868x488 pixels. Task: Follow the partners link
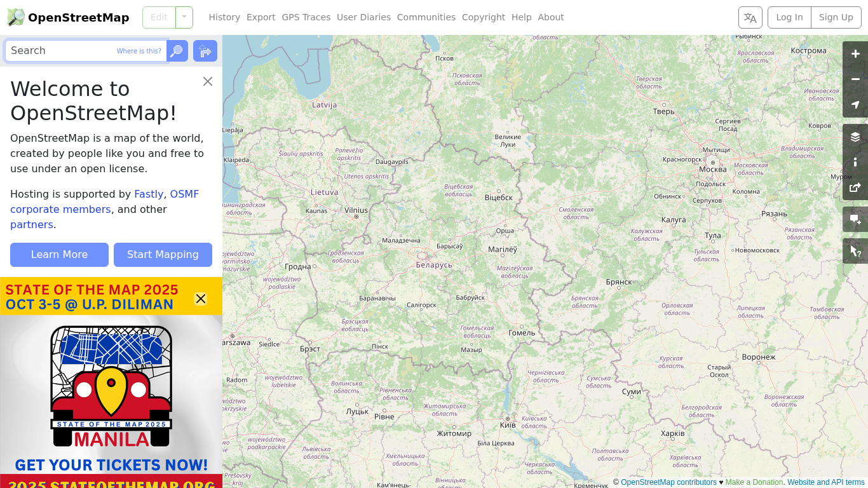point(32,224)
